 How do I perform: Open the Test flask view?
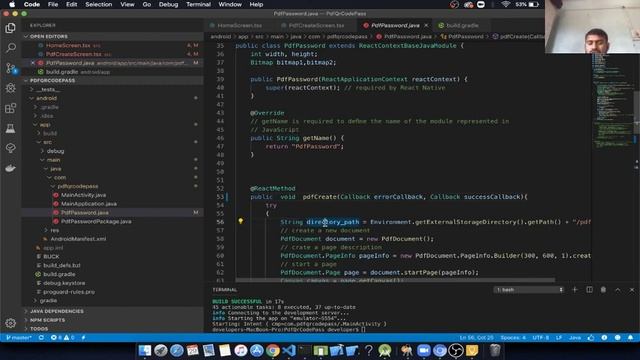(11, 128)
